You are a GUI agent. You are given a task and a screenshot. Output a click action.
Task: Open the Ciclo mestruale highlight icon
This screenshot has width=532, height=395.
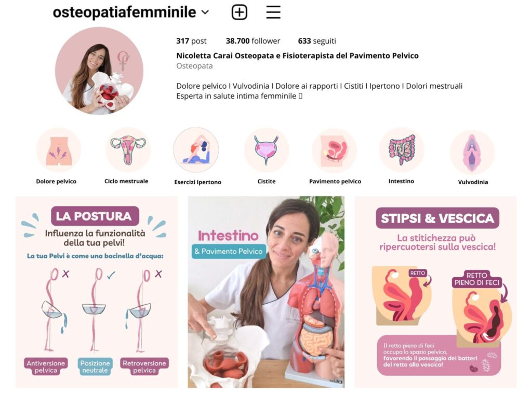(128, 150)
